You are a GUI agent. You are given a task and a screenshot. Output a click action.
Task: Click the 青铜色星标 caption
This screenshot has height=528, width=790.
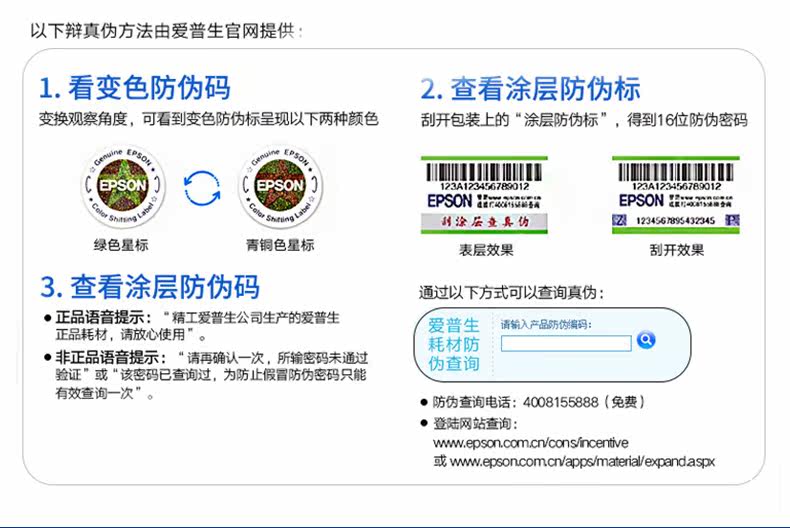click(280, 245)
